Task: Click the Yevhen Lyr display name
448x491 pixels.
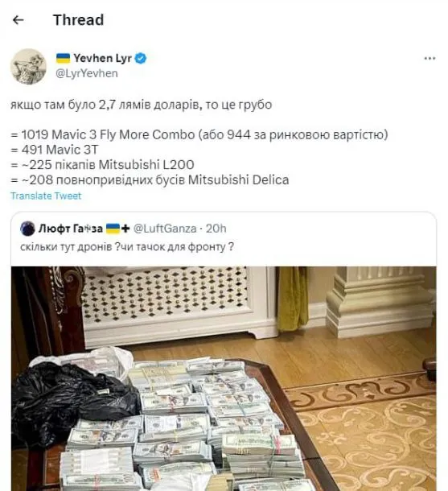Action: pos(103,58)
